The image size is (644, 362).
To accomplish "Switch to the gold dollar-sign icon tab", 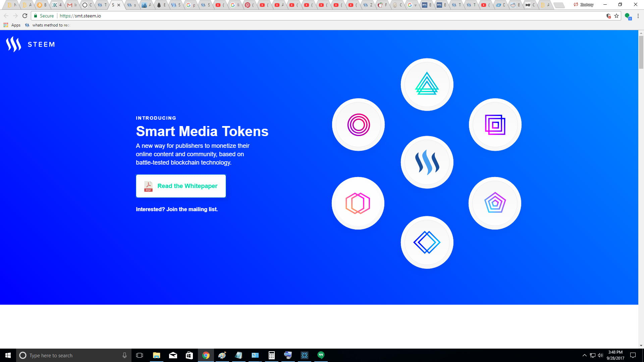I will coord(397,5).
